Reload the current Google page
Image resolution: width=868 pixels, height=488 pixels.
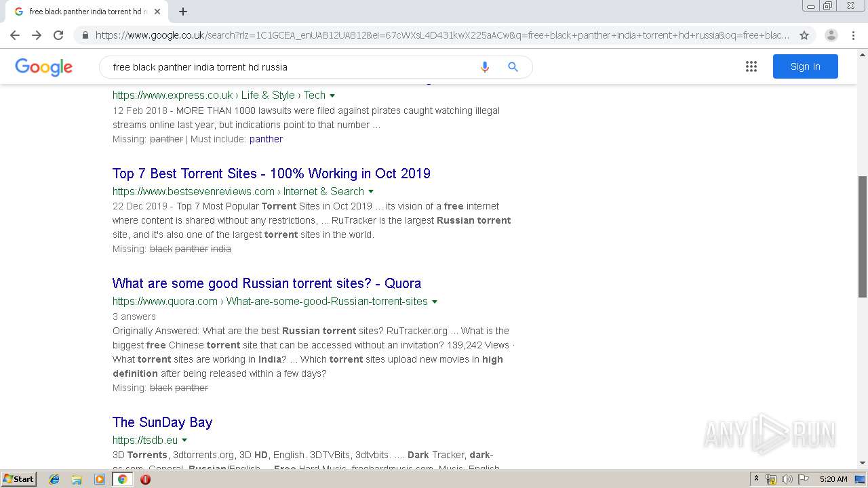(58, 35)
